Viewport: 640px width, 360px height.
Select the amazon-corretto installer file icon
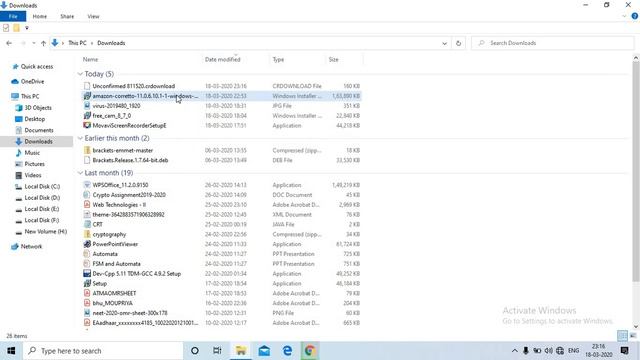tap(87, 96)
